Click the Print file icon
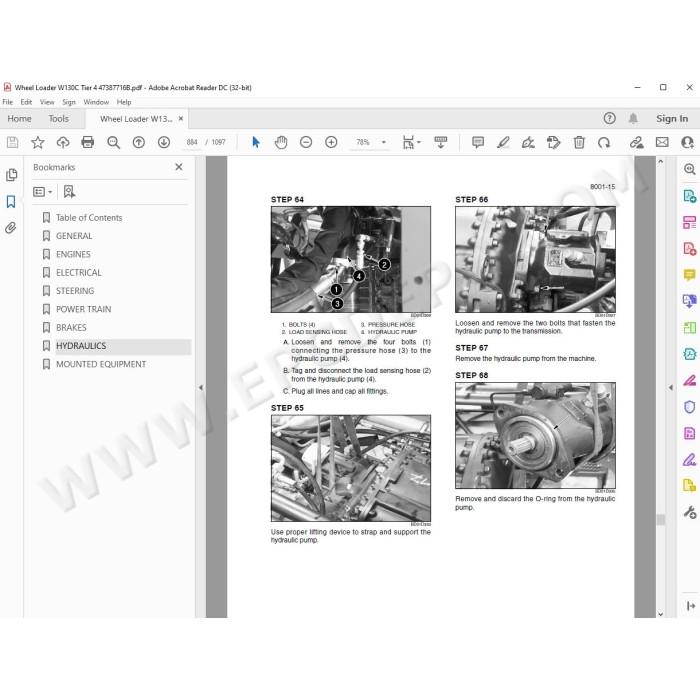Viewport: 700px width, 700px height. click(88, 142)
